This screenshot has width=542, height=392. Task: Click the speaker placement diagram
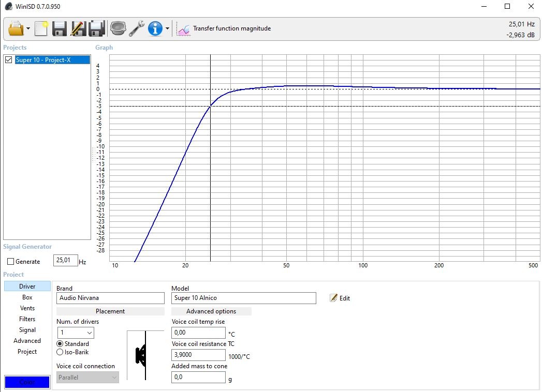pos(145,355)
